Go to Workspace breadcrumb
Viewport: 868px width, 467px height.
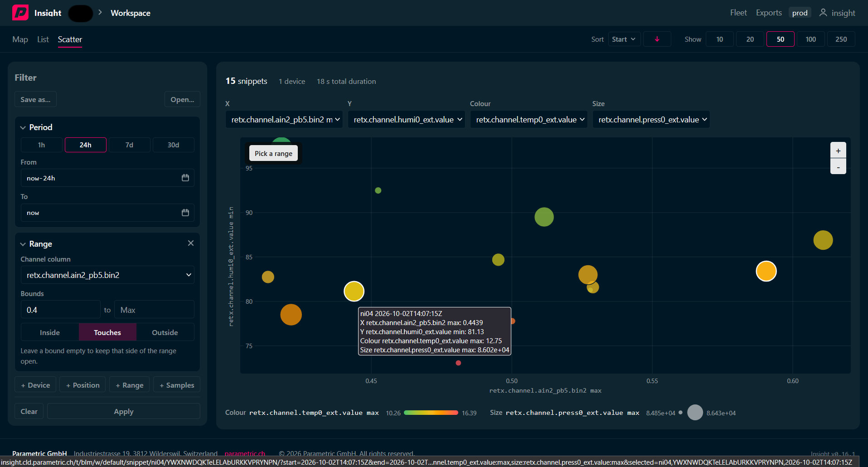pos(131,13)
